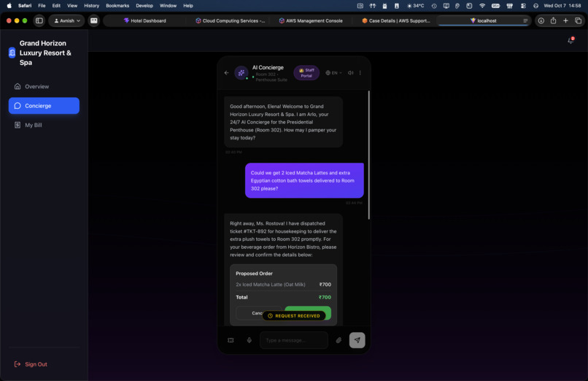The height and width of the screenshot is (381, 588).
Task: Sign Out of the resort portal
Action: [x=31, y=364]
